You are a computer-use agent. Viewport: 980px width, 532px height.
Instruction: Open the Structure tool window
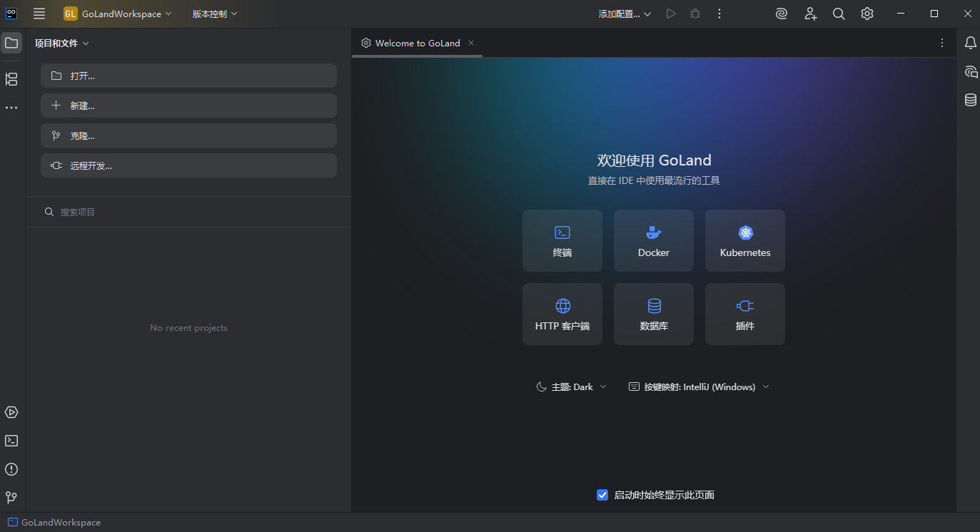[x=11, y=79]
